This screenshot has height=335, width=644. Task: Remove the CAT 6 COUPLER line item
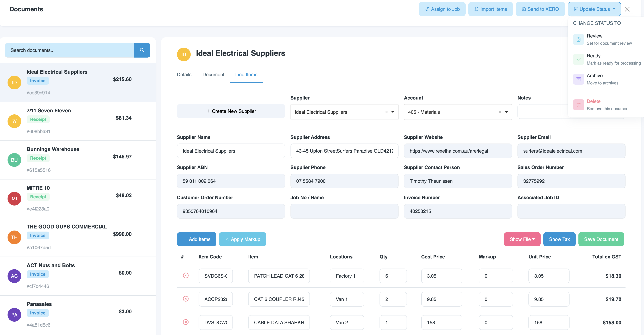click(186, 299)
